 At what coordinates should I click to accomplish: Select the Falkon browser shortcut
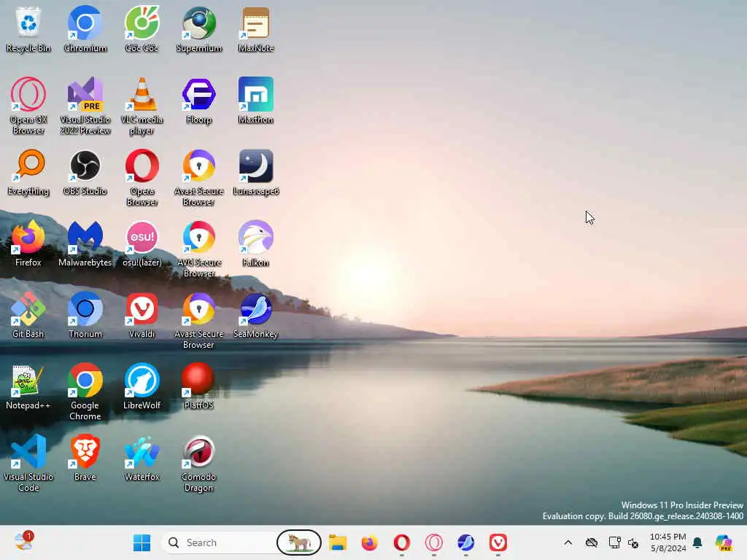tap(256, 244)
